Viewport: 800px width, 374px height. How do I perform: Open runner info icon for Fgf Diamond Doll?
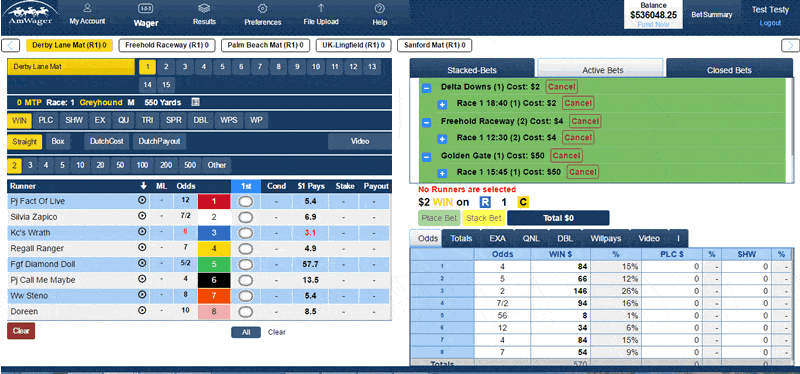coord(142,264)
